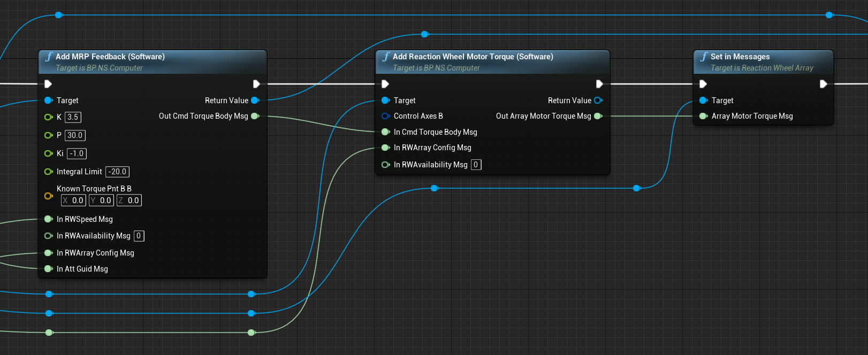Click Return Value pin on Add Reaction Wheel Motor Torque

[598, 101]
